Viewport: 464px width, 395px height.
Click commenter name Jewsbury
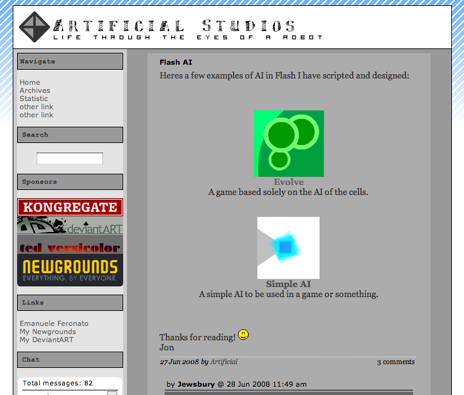(196, 384)
